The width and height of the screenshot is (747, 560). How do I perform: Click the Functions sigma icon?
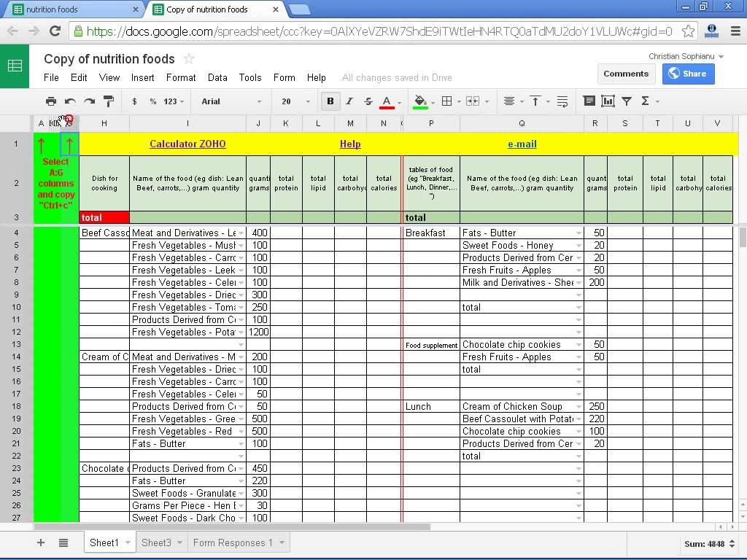[x=648, y=101]
